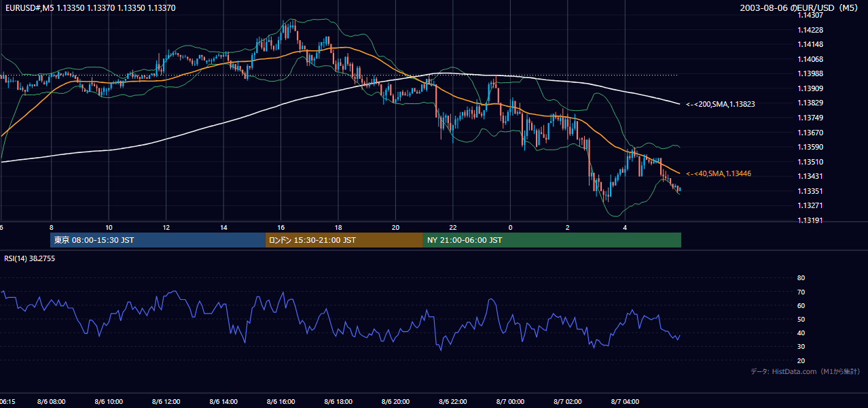Click RSI scale value 30
Screen dimensions: 868x408
pos(801,347)
